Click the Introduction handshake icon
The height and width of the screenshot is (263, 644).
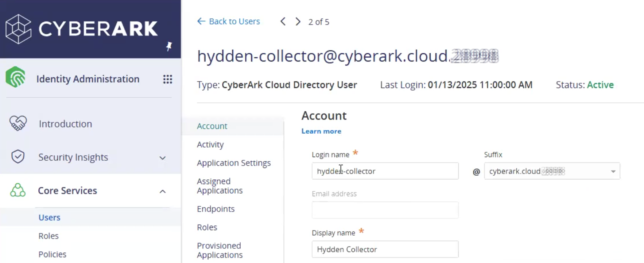pyautogui.click(x=18, y=123)
